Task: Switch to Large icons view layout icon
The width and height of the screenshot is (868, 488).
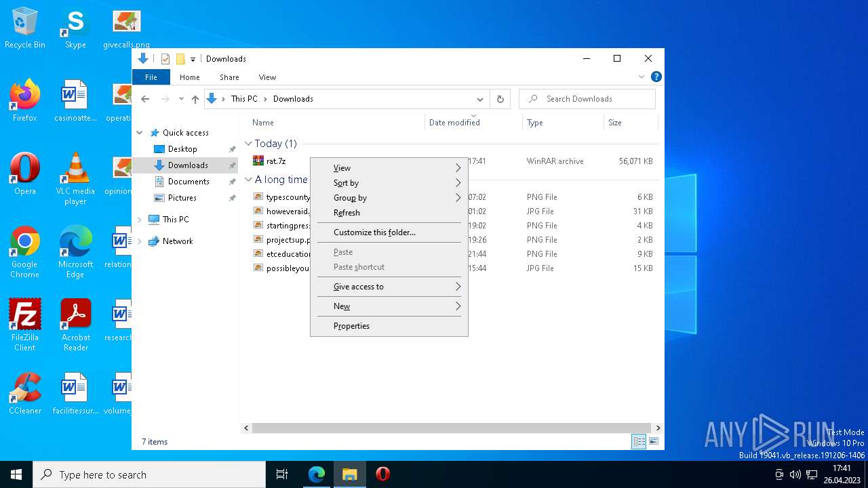Action: [654, 441]
